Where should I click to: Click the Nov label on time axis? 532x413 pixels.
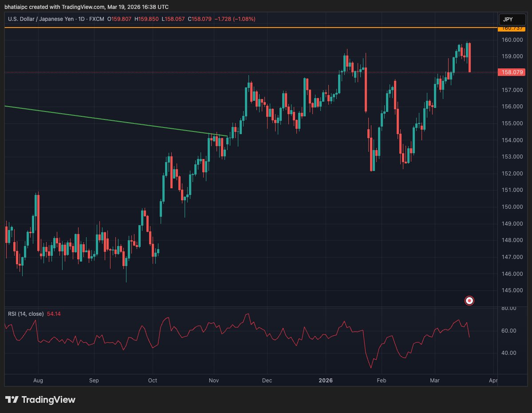(x=214, y=381)
